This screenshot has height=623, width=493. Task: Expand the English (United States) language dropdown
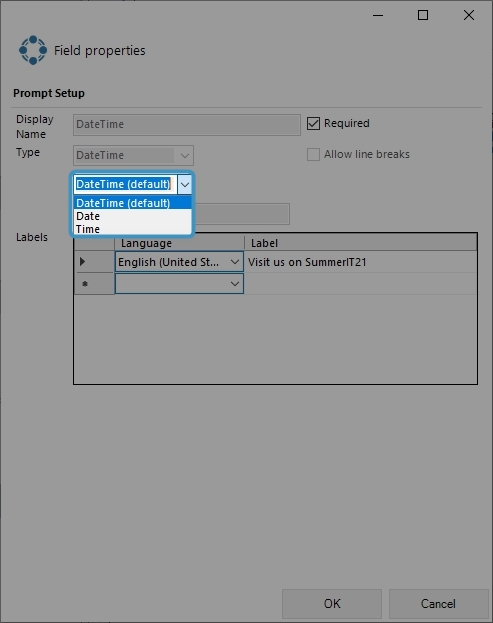click(235, 262)
